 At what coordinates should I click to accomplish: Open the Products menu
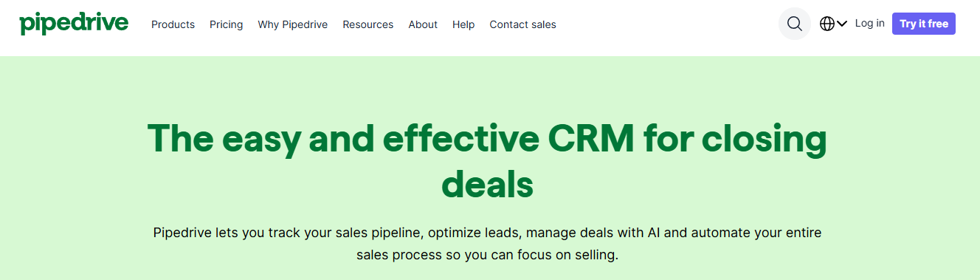(x=173, y=24)
